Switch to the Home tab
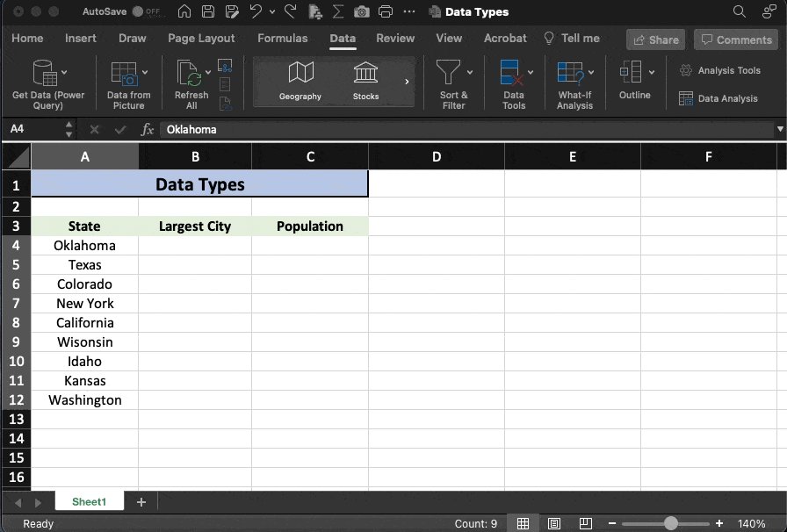The height and width of the screenshot is (532, 787). click(x=27, y=38)
